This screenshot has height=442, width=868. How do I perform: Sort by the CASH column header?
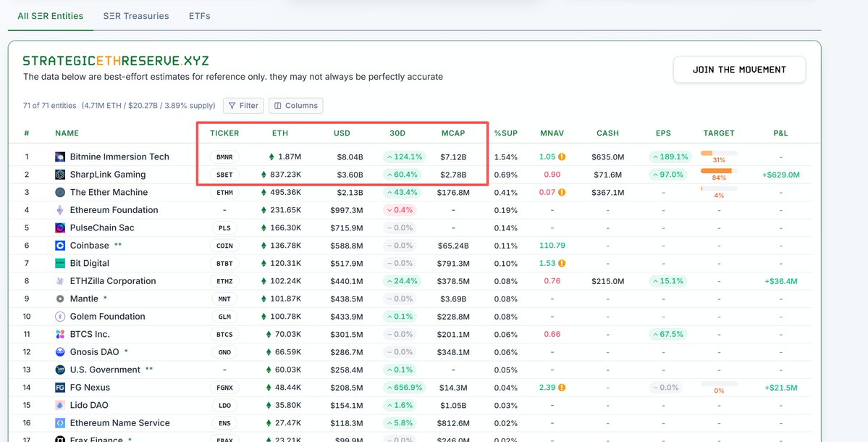608,133
